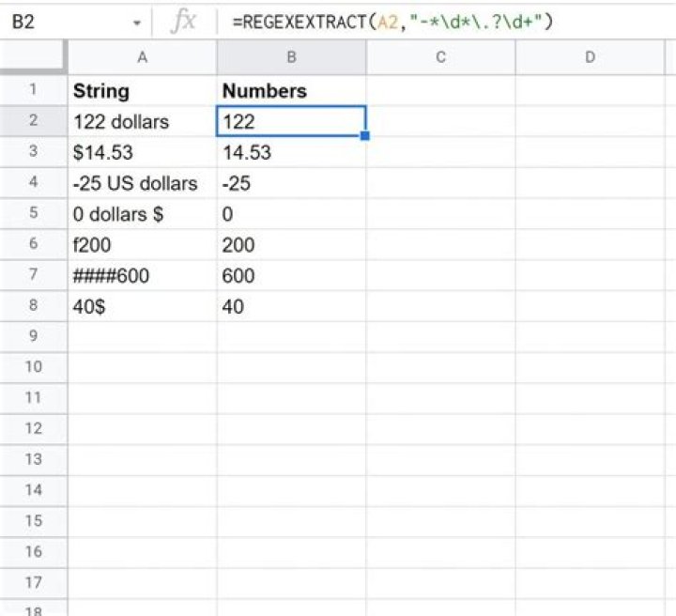676x616 pixels.
Task: Click cell containing '-25 US dollars'
Action: [143, 183]
